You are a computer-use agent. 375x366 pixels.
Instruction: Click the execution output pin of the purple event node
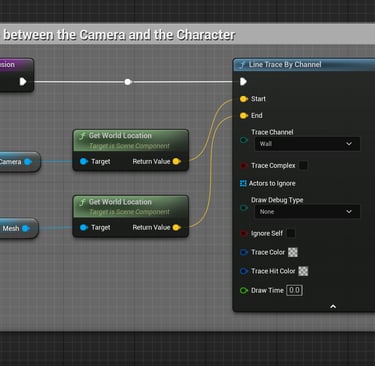click(x=23, y=81)
